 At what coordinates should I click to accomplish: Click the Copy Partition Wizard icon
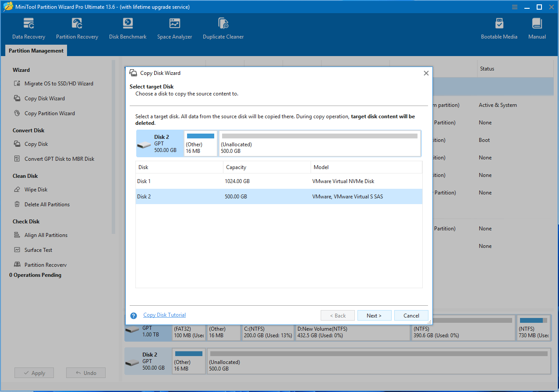pyautogui.click(x=17, y=113)
